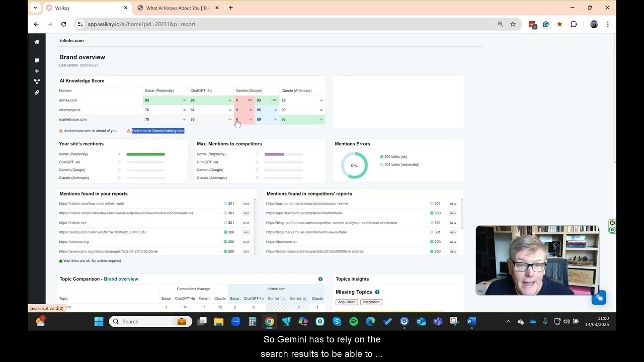Open a new browser tab
Viewport: 644px width, 362px height.
[x=230, y=8]
